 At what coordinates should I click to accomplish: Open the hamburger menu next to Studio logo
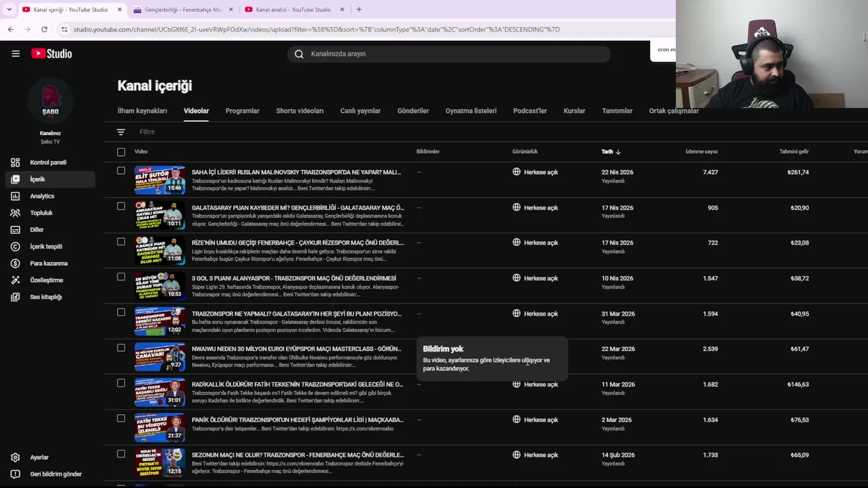(16, 54)
